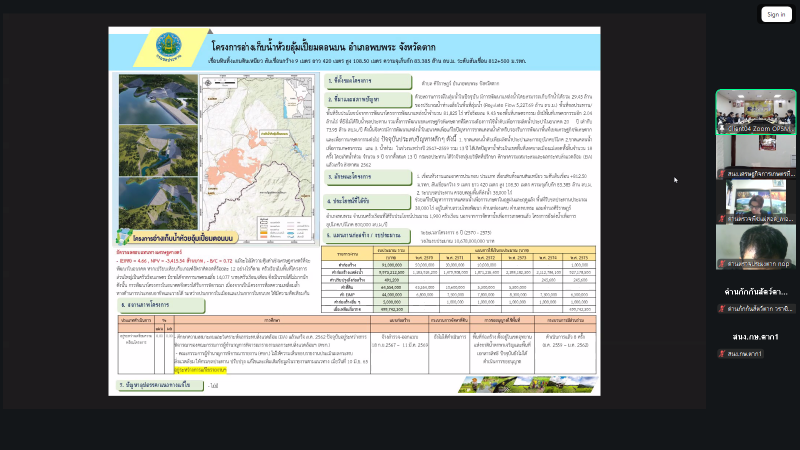Click section heading '5. แผนงานก่อสร้าง / งบประมาณ'
The height and width of the screenshot is (450, 800).
tap(367, 236)
